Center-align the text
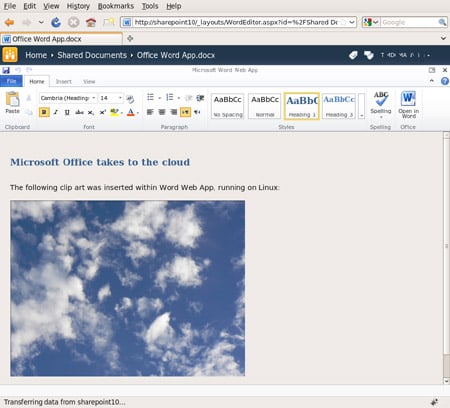The height and width of the screenshot is (408, 450). point(162,112)
